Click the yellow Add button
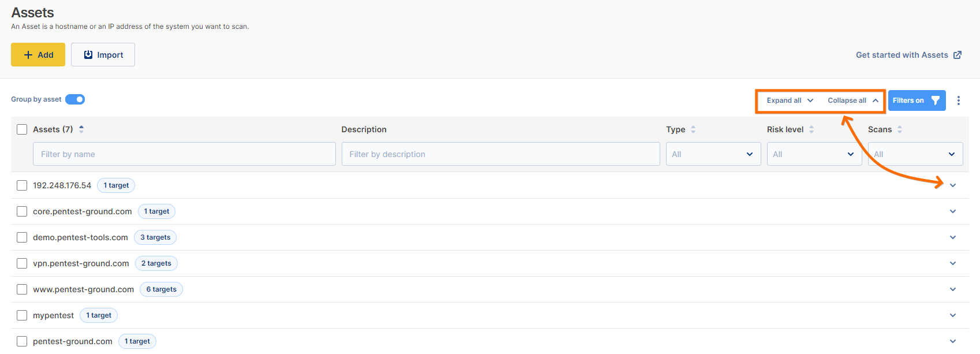Viewport: 980px width, 354px height. (38, 55)
